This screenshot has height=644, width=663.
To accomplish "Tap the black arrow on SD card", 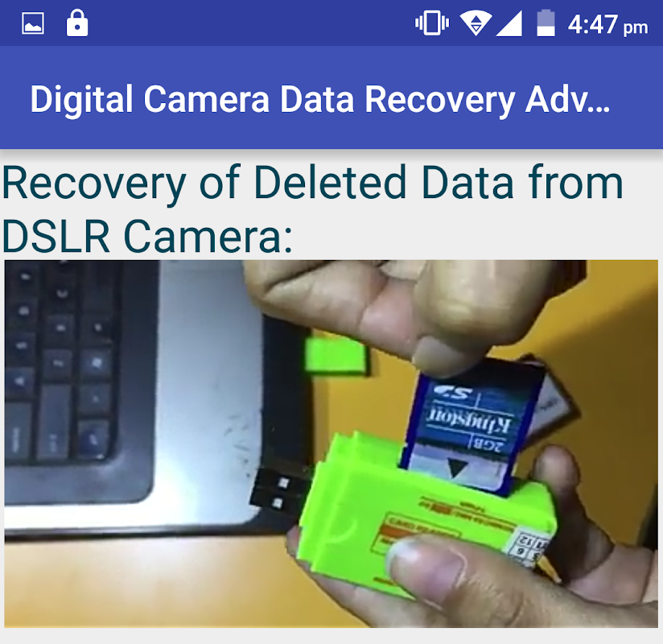I will point(458,469).
